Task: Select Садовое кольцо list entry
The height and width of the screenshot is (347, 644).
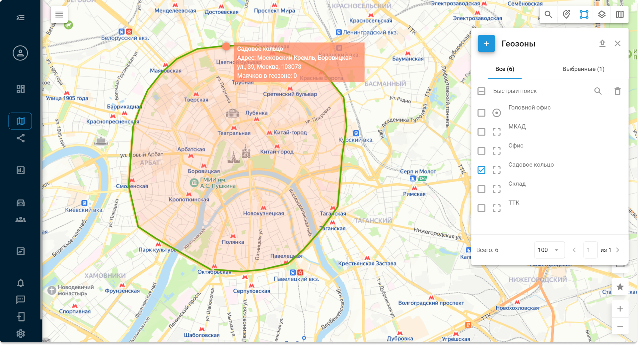Action: tap(531, 165)
